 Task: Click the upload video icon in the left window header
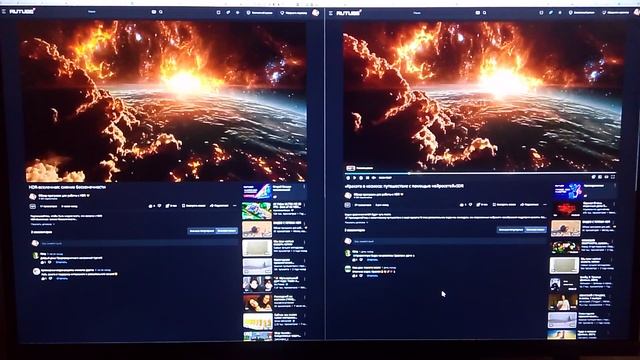pos(218,13)
